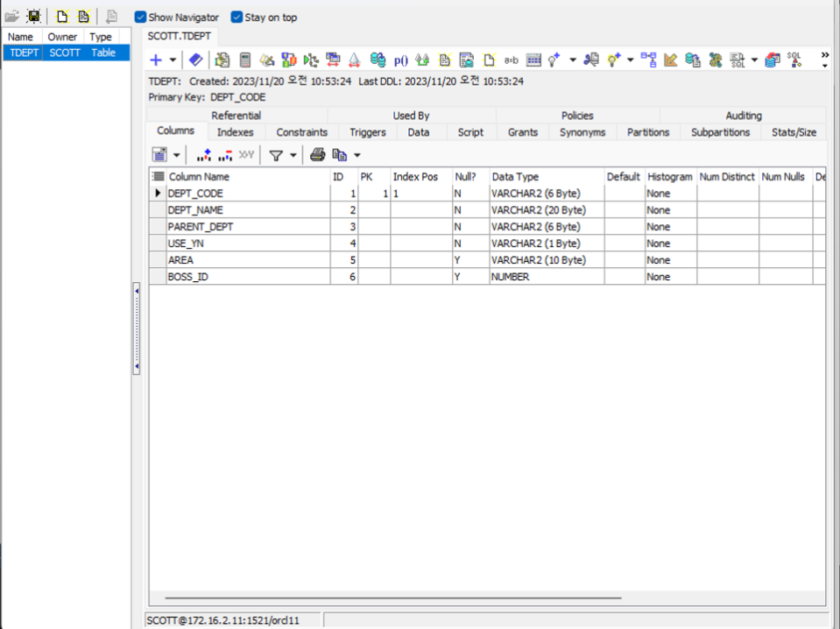Screen dimensions: 840x629
Task: Click the copy to clipboard icon above grid
Action: point(340,155)
